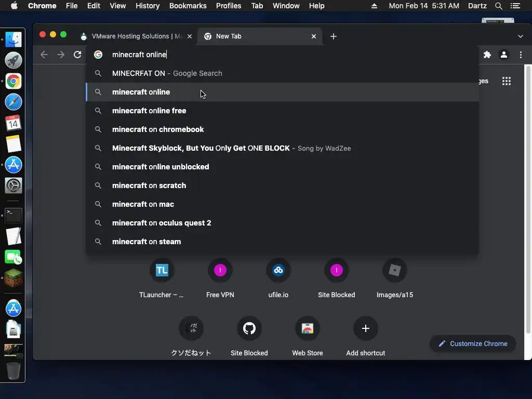Open the Google apps grid icon

click(x=507, y=81)
